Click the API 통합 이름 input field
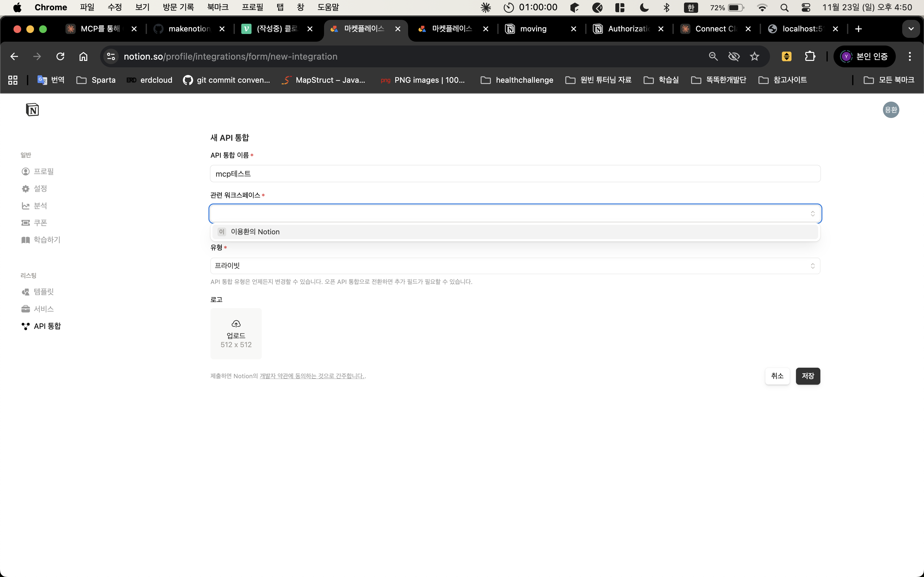This screenshot has height=577, width=924. click(x=515, y=174)
